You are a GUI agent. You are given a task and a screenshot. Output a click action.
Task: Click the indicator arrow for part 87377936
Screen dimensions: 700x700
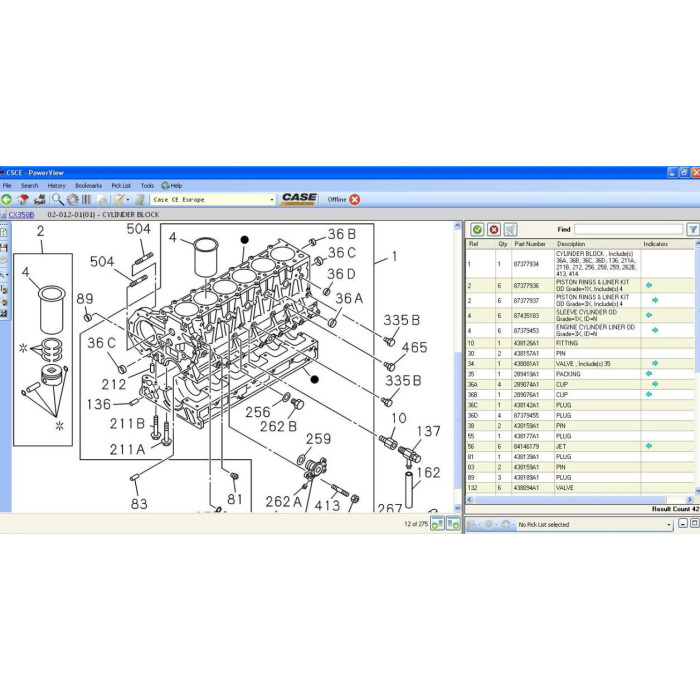click(649, 285)
